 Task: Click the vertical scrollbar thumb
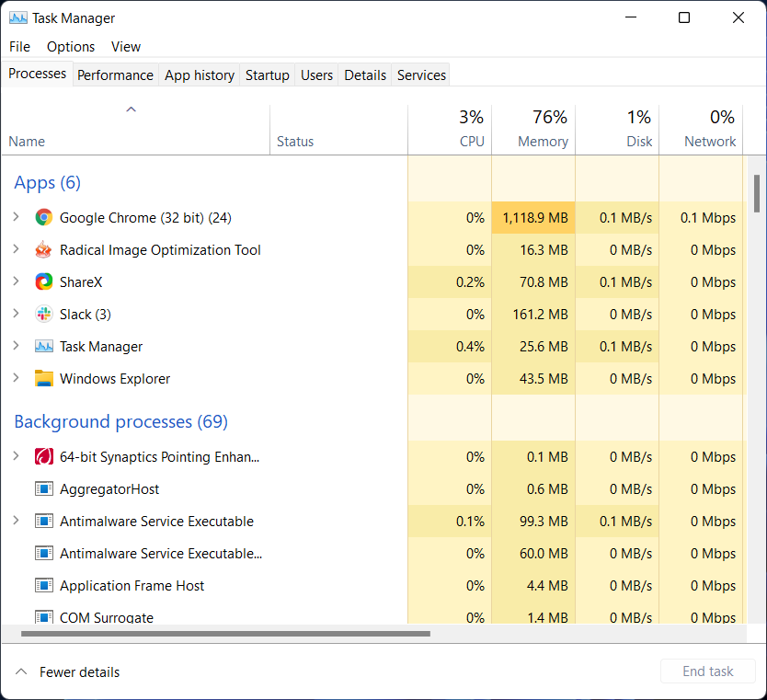[x=757, y=193]
